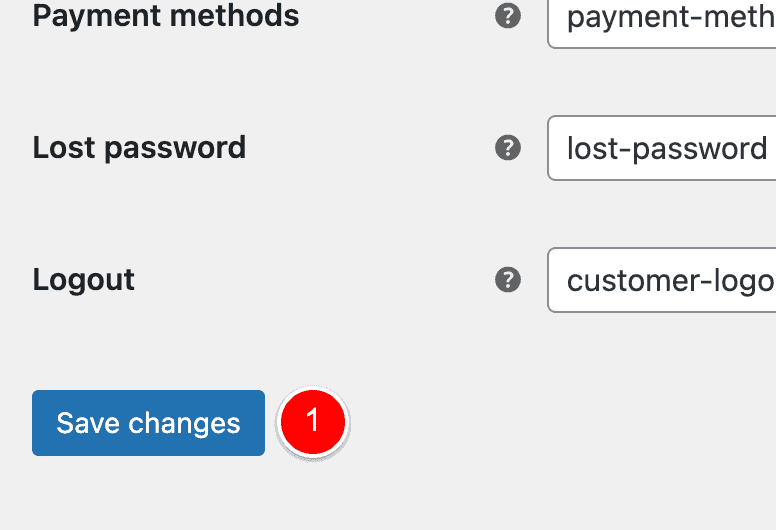The width and height of the screenshot is (776, 530).
Task: Click the Lost password field label
Action: (139, 147)
